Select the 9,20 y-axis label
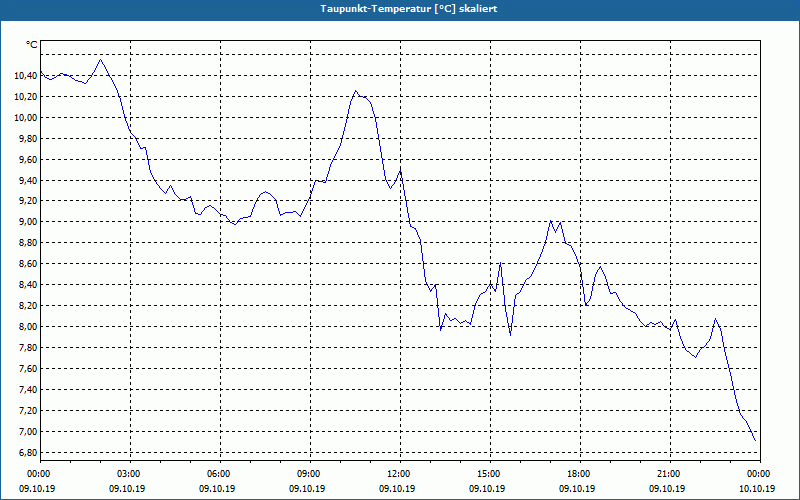Screen dimensions: 800x500 (28, 201)
